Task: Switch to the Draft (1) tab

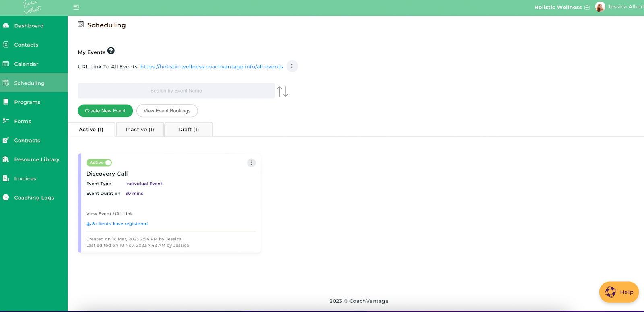Action: coord(188,130)
